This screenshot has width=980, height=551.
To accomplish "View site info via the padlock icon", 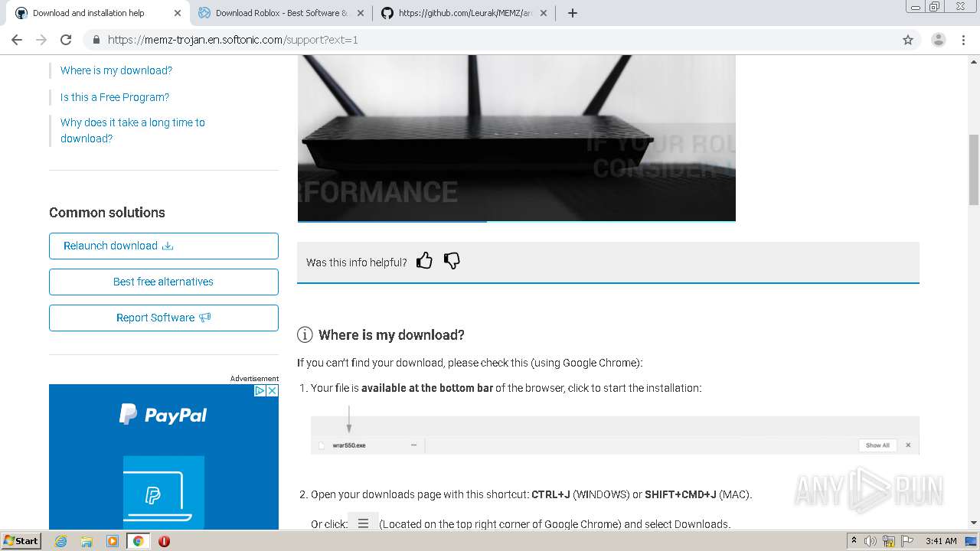I will click(x=96, y=40).
